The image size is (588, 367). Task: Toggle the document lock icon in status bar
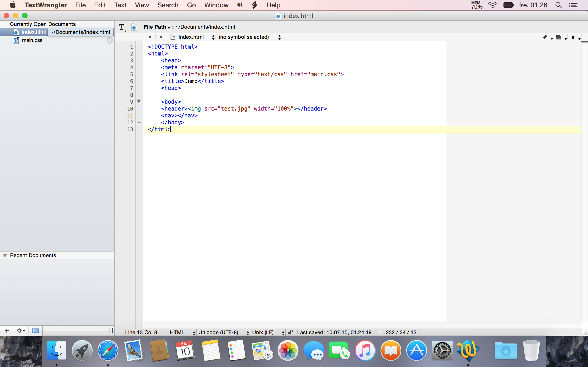(290, 332)
